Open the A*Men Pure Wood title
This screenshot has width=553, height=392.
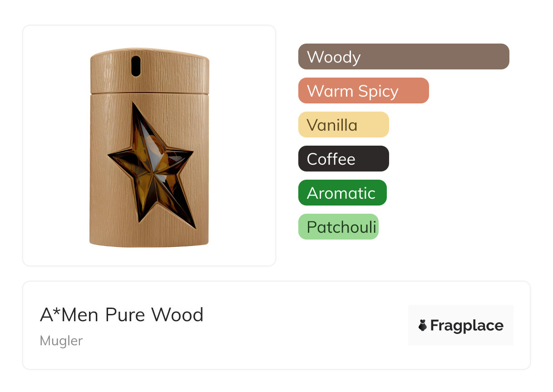pyautogui.click(x=122, y=315)
